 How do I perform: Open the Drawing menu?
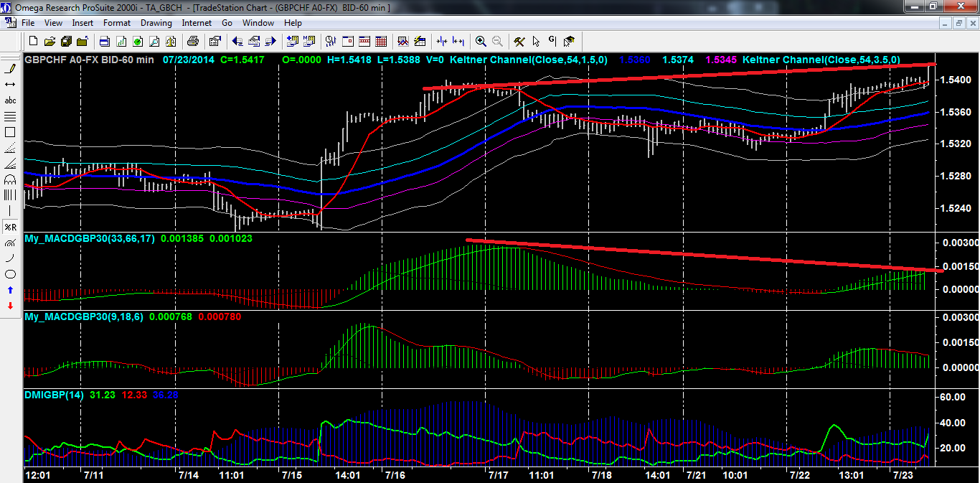click(156, 23)
